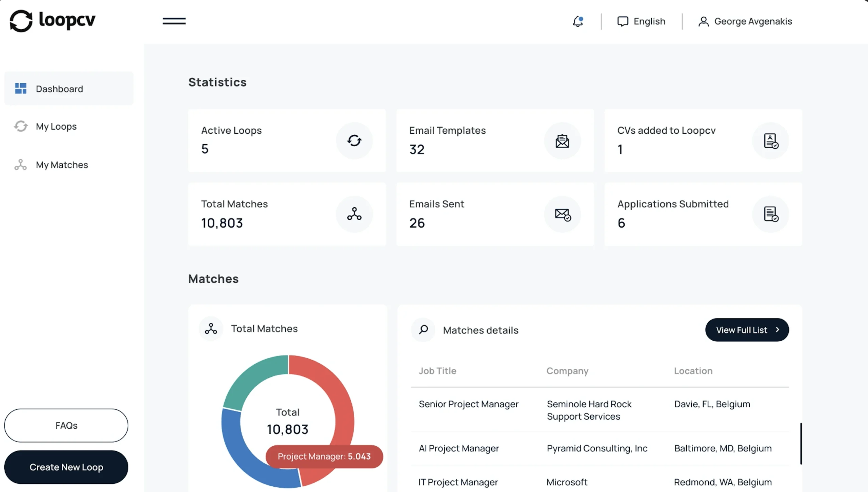This screenshot has width=868, height=492.
Task: Click the Active Loops sync icon
Action: point(354,140)
